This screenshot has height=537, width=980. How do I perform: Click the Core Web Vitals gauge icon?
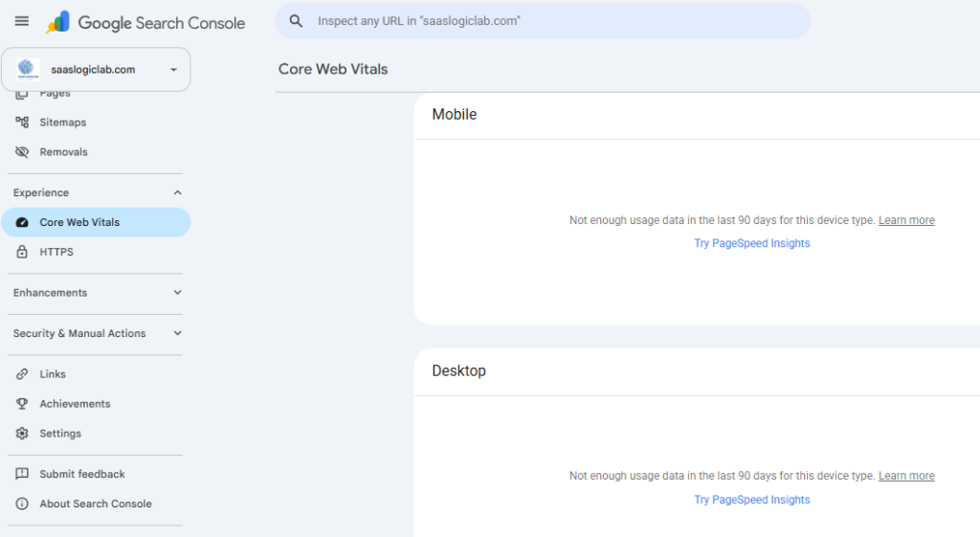pyautogui.click(x=22, y=222)
